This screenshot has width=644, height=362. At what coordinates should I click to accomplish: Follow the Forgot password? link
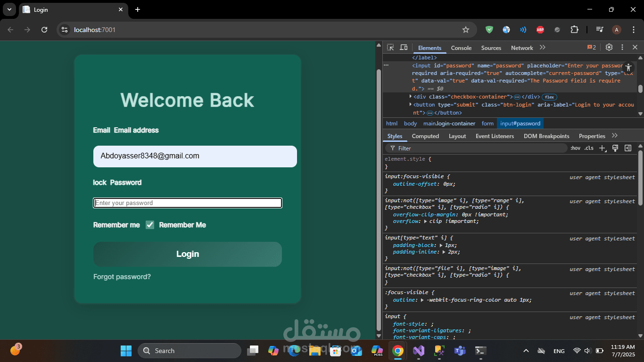122,277
